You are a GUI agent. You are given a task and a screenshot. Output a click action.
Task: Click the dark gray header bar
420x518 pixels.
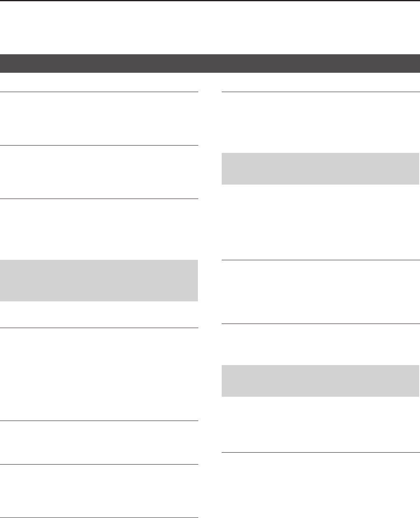(x=210, y=63)
